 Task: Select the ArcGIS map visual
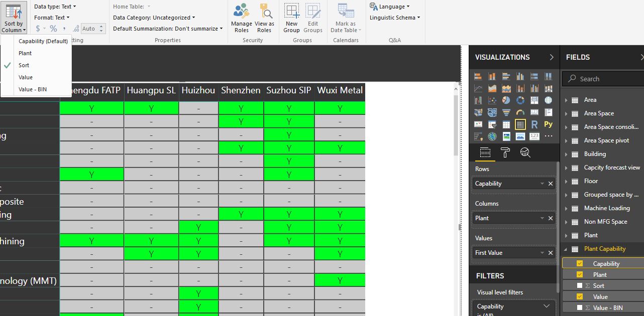pos(492,136)
